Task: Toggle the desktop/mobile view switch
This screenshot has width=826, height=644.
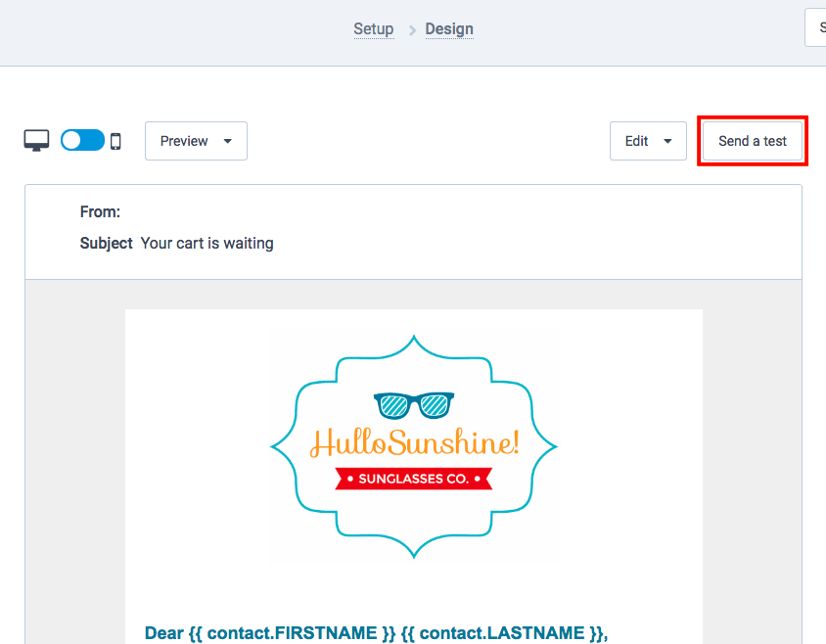Action: [x=83, y=140]
